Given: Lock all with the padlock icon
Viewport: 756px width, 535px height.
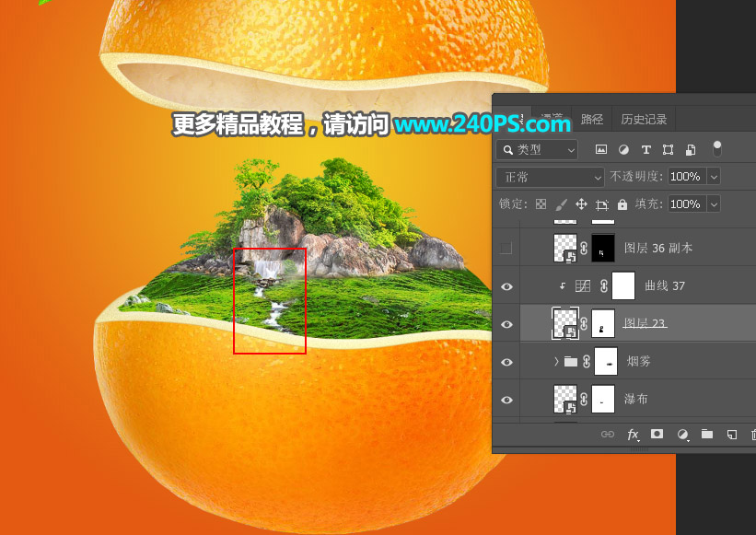Looking at the screenshot, I should pyautogui.click(x=622, y=204).
